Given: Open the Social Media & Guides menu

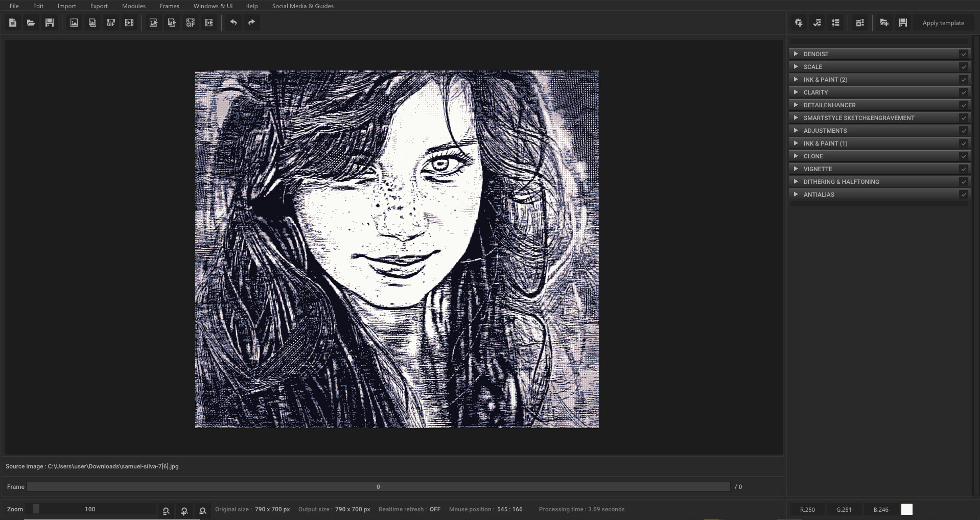Looking at the screenshot, I should (x=302, y=6).
